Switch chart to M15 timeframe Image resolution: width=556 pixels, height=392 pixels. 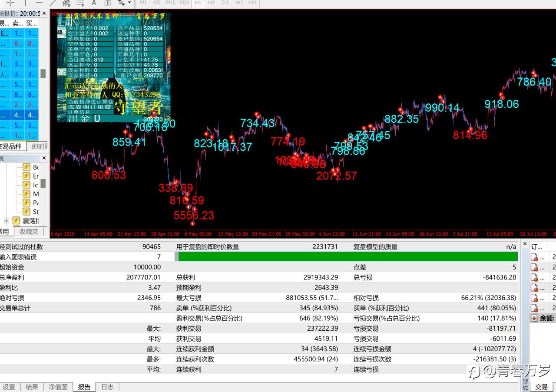(170, 3)
